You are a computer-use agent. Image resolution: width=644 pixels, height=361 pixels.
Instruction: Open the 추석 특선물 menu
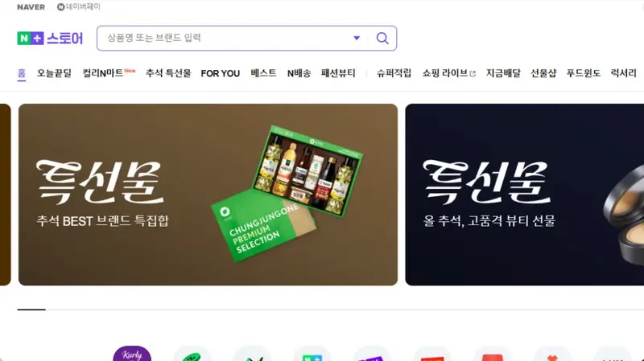pyautogui.click(x=168, y=73)
